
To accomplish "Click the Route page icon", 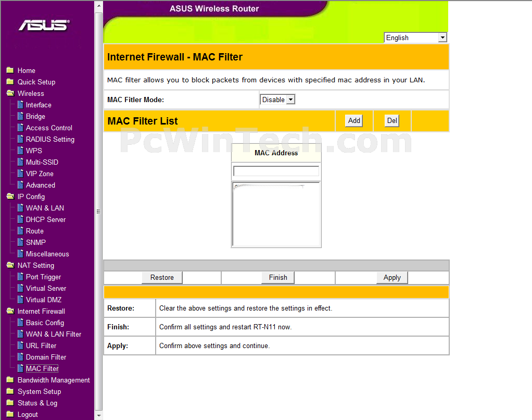I will [20, 231].
